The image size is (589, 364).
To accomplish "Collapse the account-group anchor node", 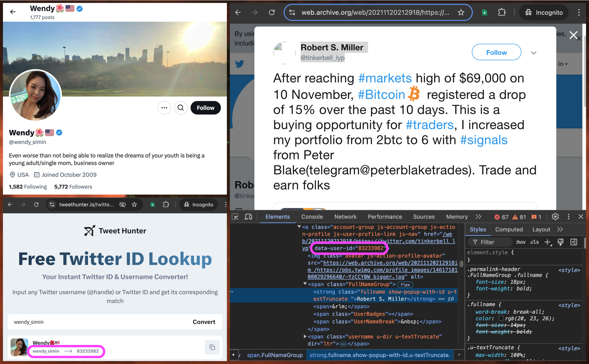I will click(x=299, y=227).
